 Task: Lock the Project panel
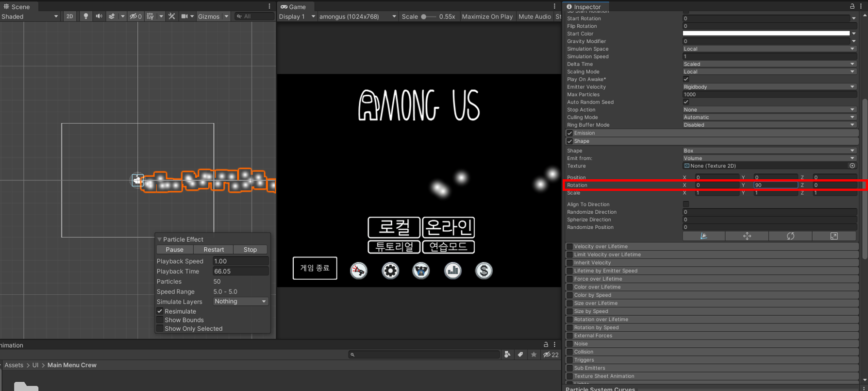coord(546,345)
